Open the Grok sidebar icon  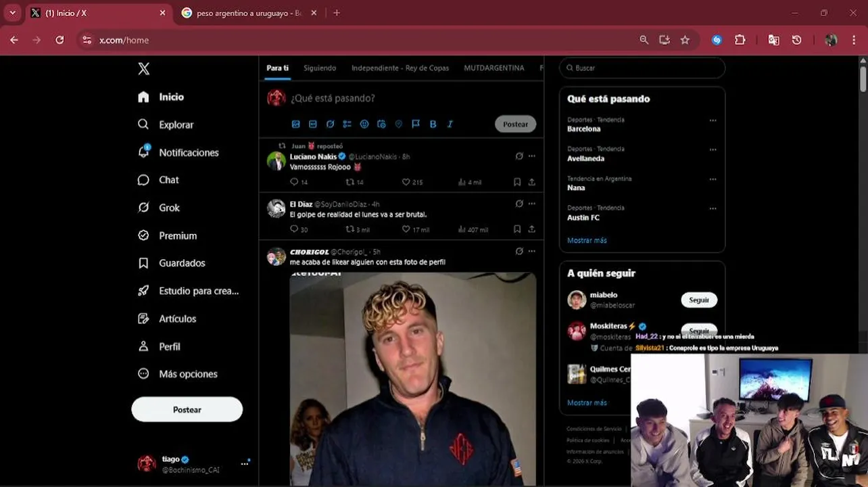(x=143, y=208)
